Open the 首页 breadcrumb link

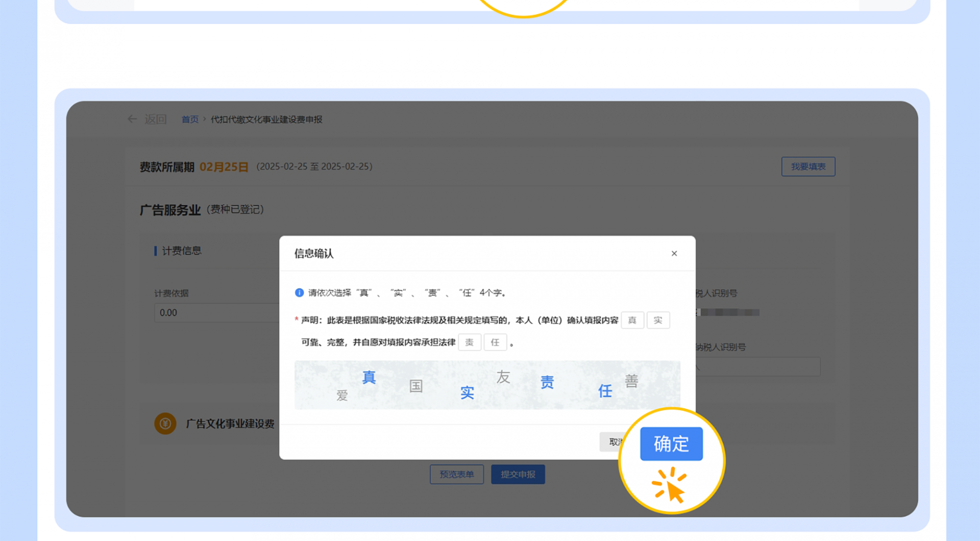189,119
